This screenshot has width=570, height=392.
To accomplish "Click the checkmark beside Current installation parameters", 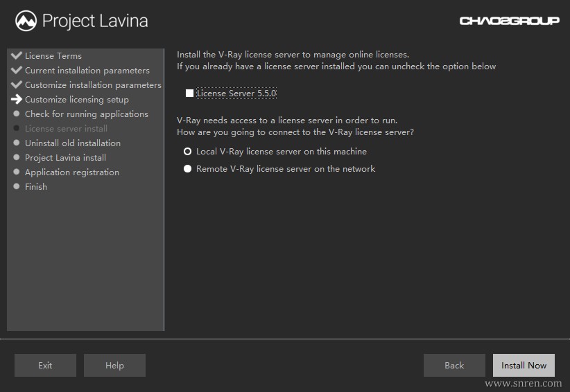I will (17, 70).
